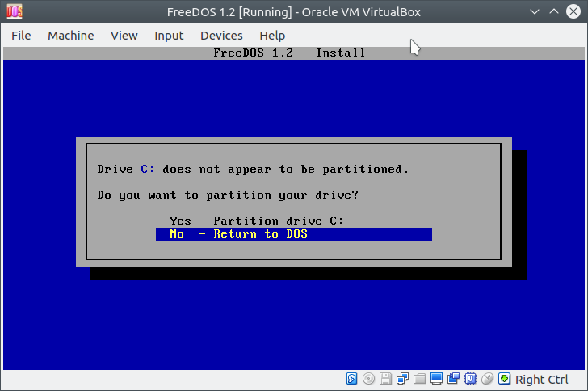Open the File menu

[x=21, y=36]
